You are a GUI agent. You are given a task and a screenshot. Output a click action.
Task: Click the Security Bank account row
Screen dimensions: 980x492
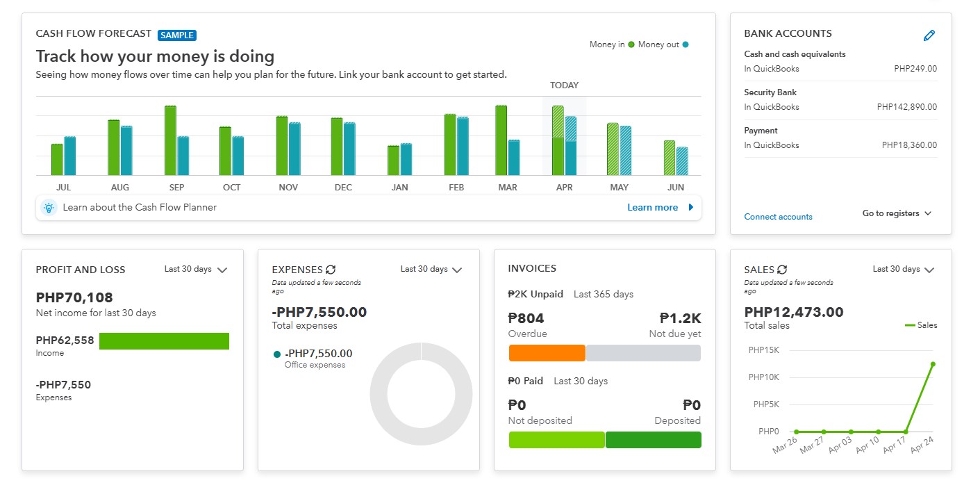tap(840, 100)
